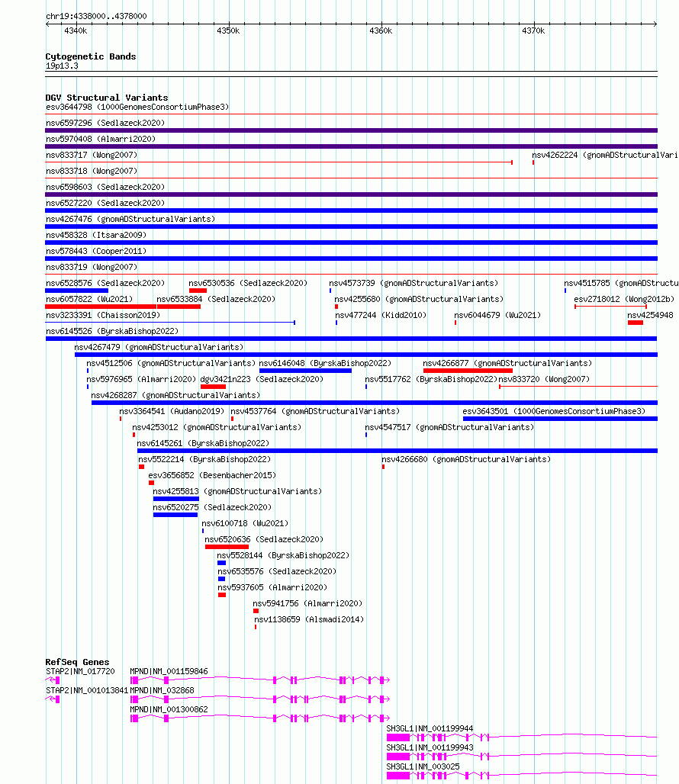Click the nsv833717 (Wong2007) label

pyautogui.click(x=92, y=155)
